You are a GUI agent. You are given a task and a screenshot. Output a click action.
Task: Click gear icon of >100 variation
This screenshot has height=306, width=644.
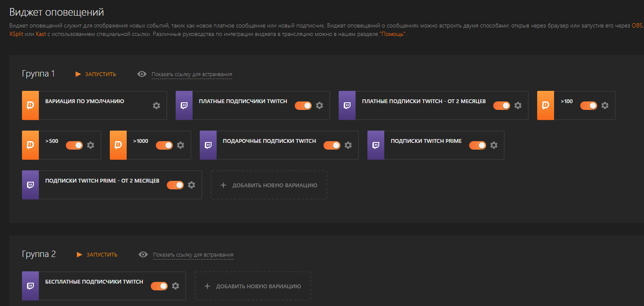605,106
